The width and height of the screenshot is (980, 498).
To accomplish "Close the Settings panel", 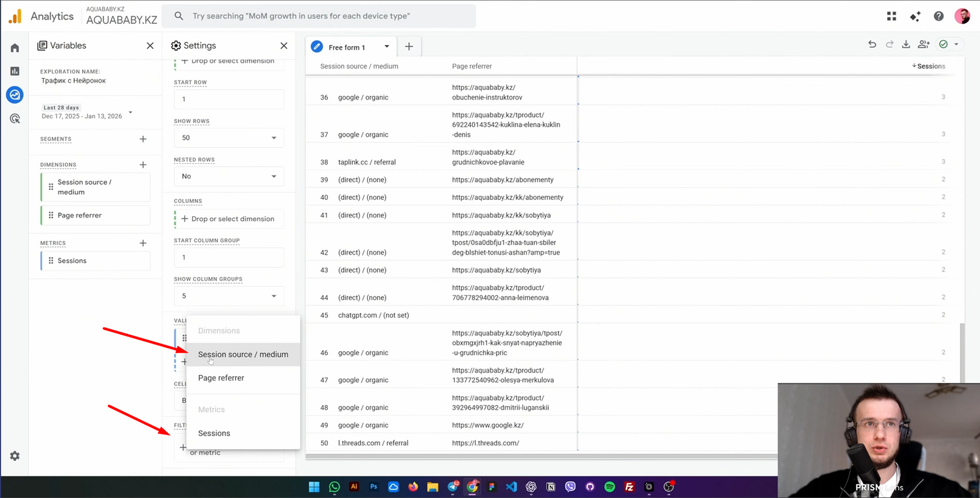I will 283,45.
